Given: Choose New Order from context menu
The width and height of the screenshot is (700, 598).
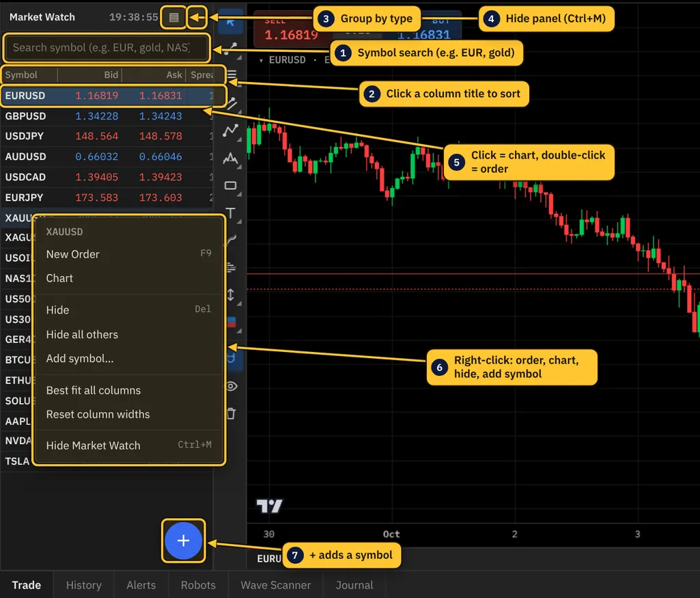Looking at the screenshot, I should pyautogui.click(x=128, y=254).
